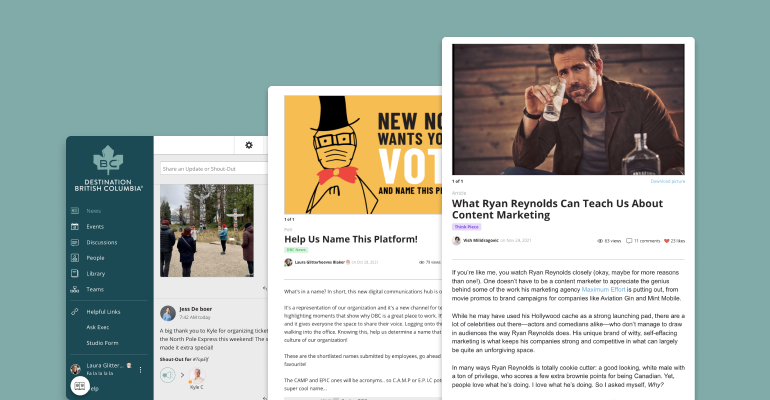The height and width of the screenshot is (400, 770).
Task: Click the Helpful Links chain icon
Action: [75, 312]
